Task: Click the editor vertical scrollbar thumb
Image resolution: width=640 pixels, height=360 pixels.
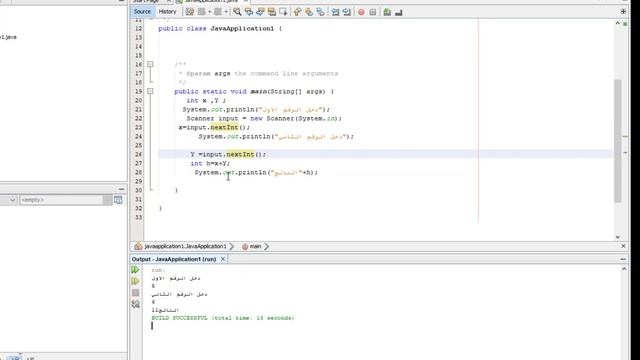Action: 618,141
